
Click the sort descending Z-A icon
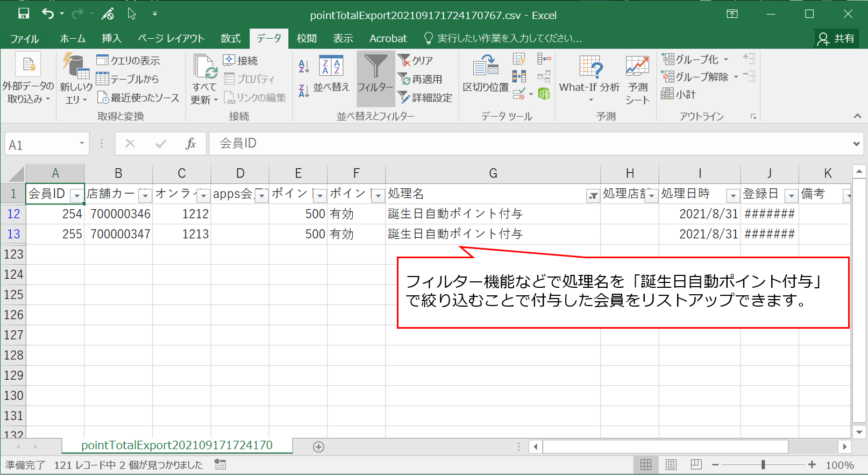(x=304, y=91)
